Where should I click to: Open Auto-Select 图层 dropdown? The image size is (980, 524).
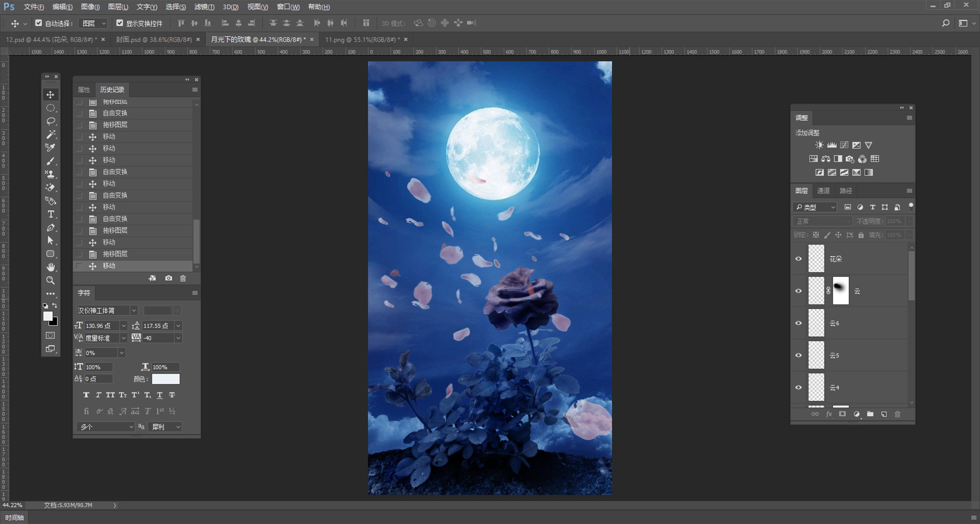click(93, 23)
